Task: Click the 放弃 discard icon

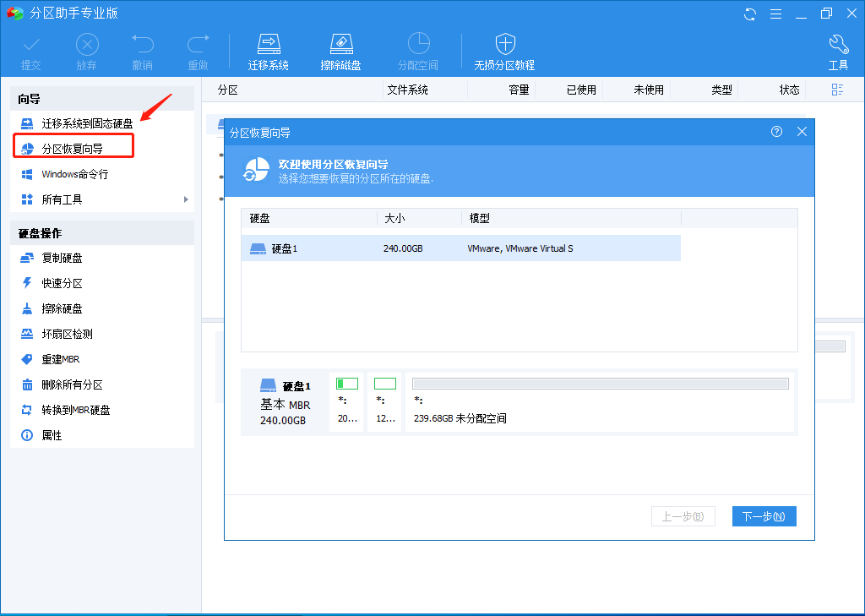Action: coord(87,53)
